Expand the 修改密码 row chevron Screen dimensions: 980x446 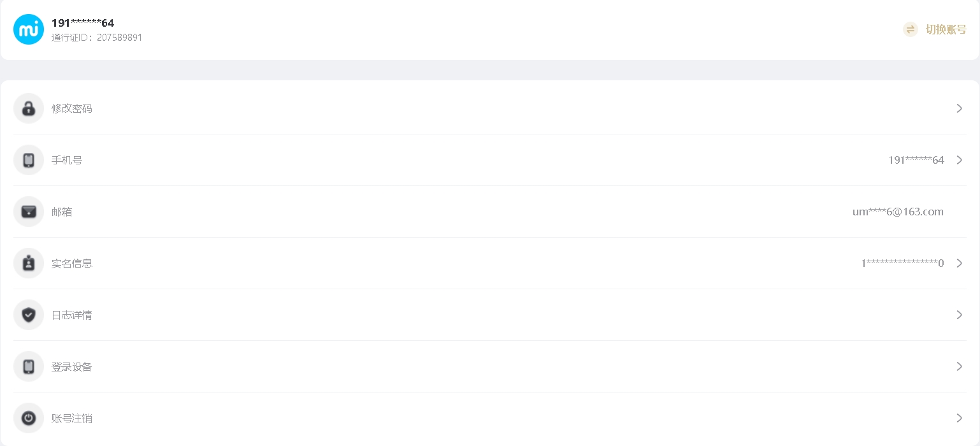[960, 108]
